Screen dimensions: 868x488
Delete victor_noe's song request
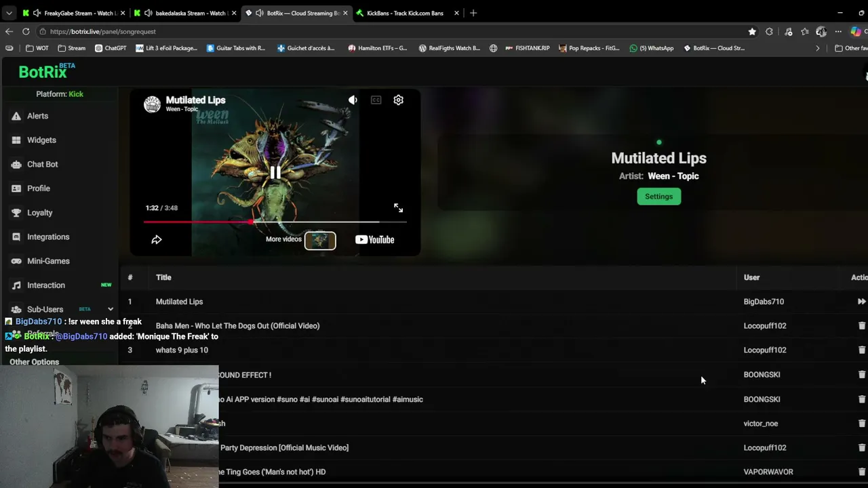[x=862, y=424]
